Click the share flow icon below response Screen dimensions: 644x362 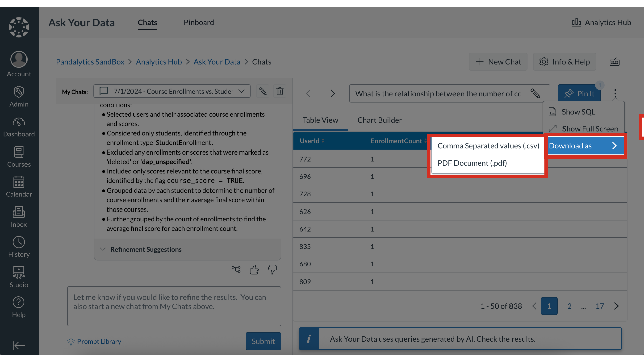[236, 269]
